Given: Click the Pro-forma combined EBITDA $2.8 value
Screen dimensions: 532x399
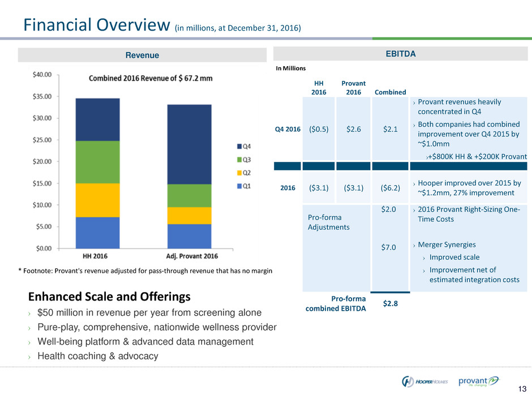Looking at the screenshot, I should click(389, 304).
